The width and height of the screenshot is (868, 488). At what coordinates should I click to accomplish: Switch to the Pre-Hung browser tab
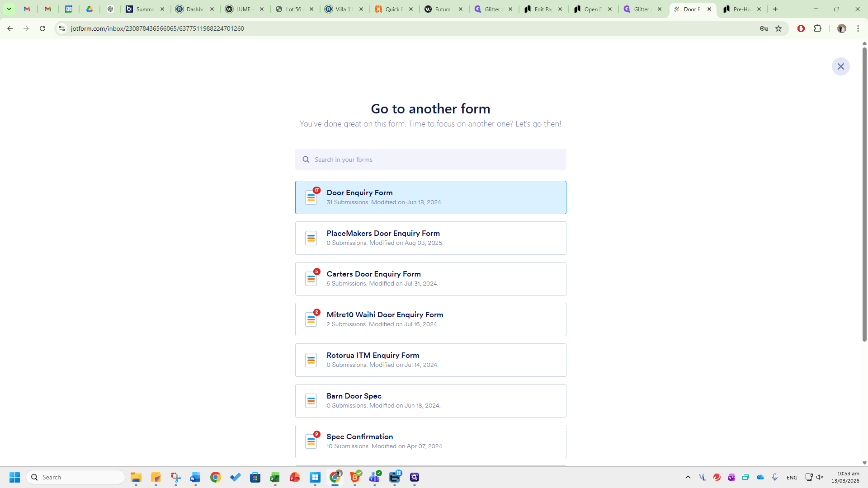(741, 9)
